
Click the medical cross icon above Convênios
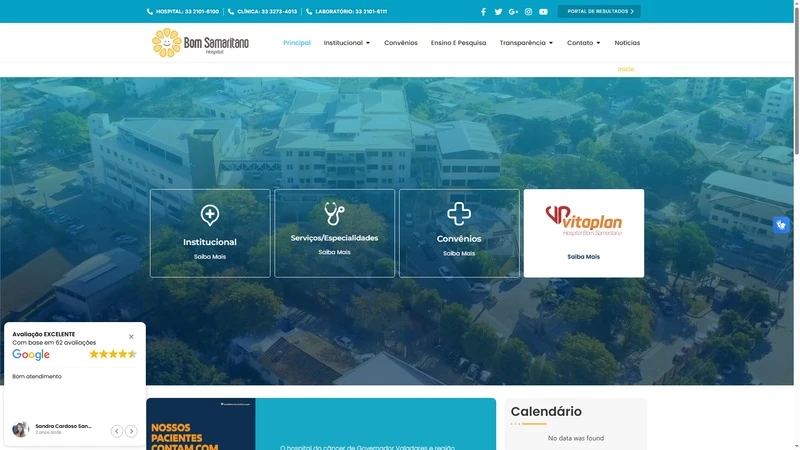pyautogui.click(x=459, y=214)
